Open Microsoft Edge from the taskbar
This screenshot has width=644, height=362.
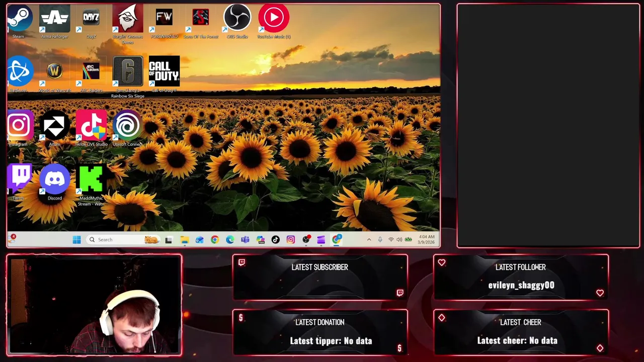point(230,240)
